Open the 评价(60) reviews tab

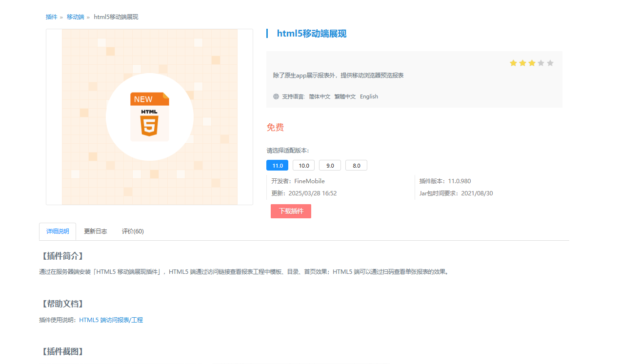coord(133,231)
